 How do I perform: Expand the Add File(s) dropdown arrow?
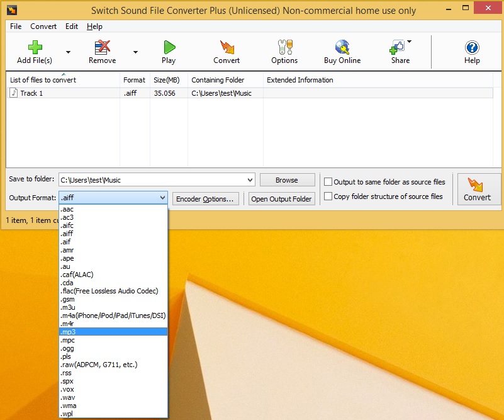point(68,52)
